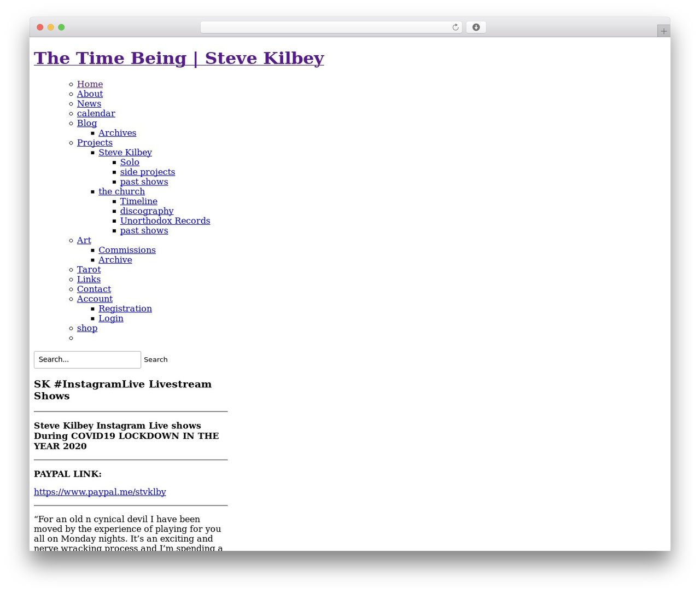Click the Steve Kilbey Instagram Live shows subheading
This screenshot has width=700, height=593.
pos(126,436)
